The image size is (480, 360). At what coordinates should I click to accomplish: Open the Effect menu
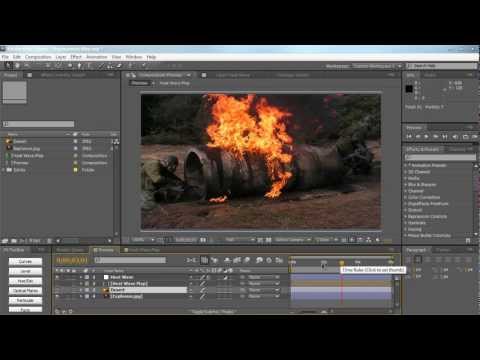pyautogui.click(x=76, y=57)
